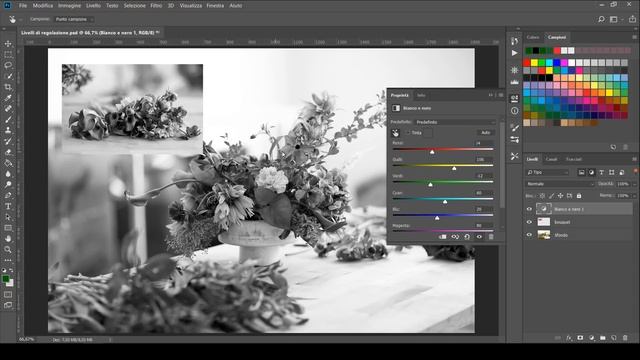Select the Dodge tool
Screen dimensions: 640x360
tap(8, 184)
